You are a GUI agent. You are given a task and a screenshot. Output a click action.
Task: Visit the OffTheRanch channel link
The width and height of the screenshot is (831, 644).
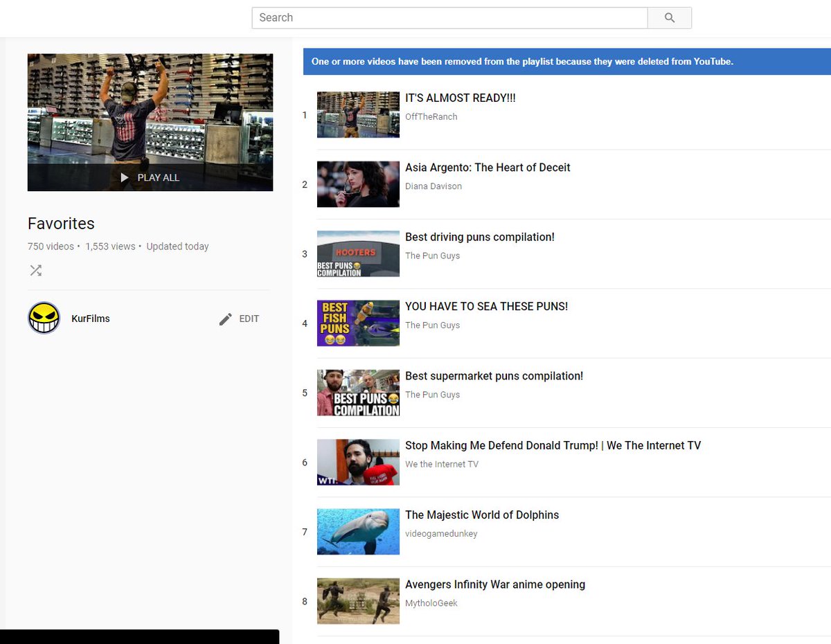[431, 117]
